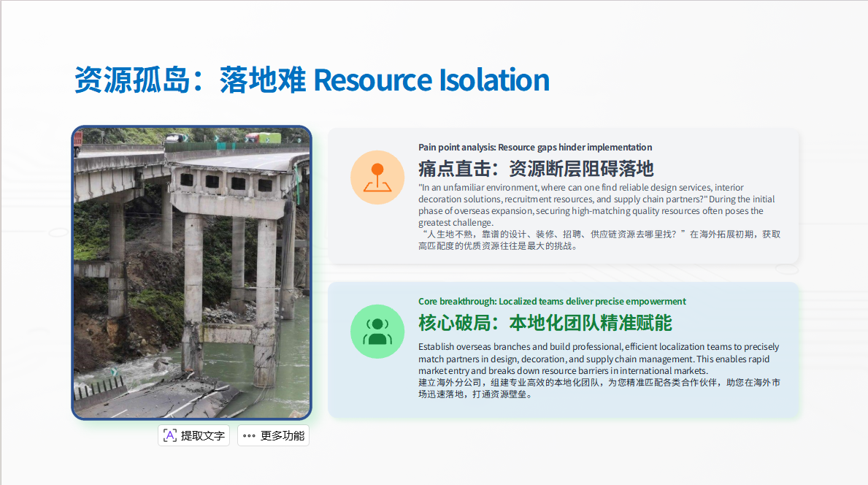The height and width of the screenshot is (485, 868).
Task: Click text Pain point analysis: Resource gaps hinder implementation
Action: point(535,148)
